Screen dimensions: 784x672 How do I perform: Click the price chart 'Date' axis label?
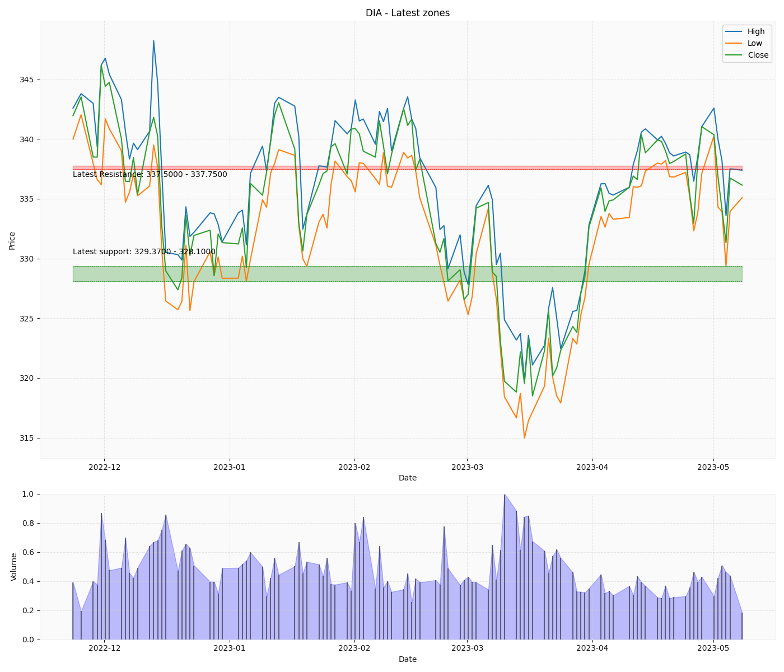tap(408, 478)
